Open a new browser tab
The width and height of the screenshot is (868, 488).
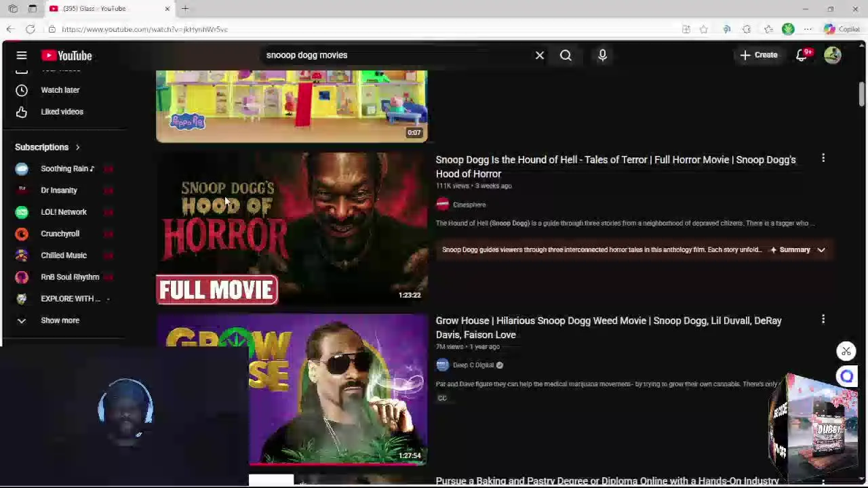pos(185,9)
